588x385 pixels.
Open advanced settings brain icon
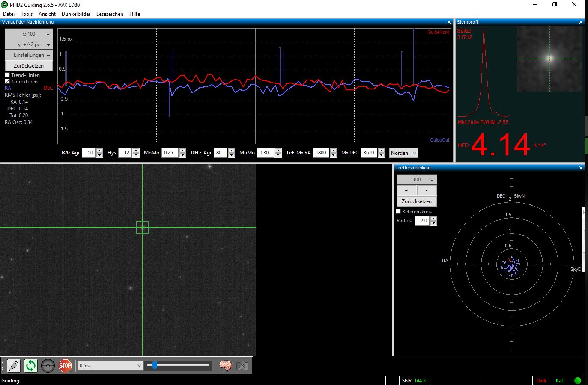tap(225, 366)
